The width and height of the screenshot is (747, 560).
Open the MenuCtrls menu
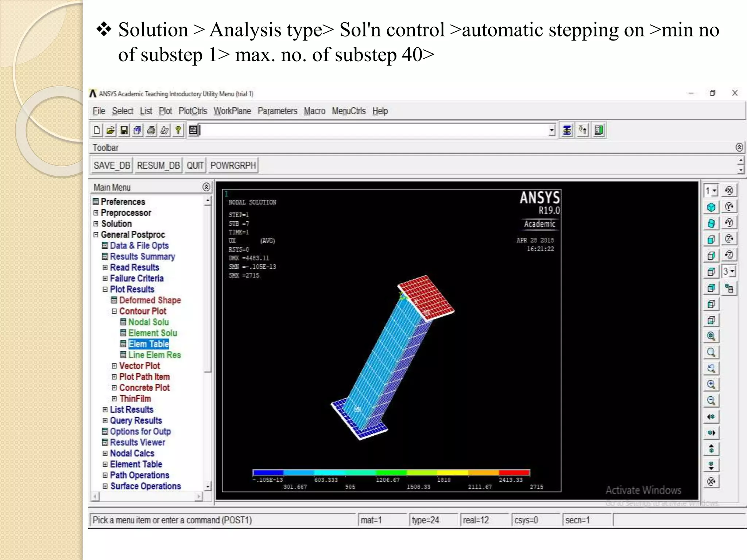click(349, 111)
